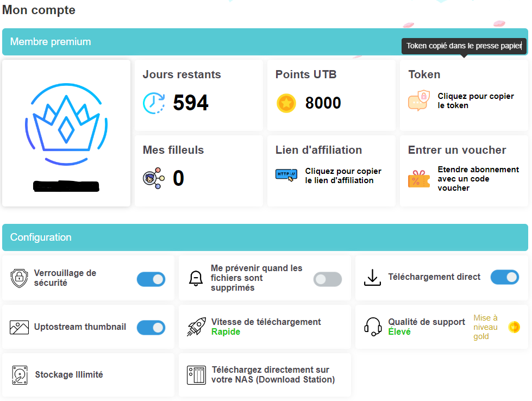Disable the Verrouillage de sécurité toggle
The image size is (532, 401).
[151, 279]
